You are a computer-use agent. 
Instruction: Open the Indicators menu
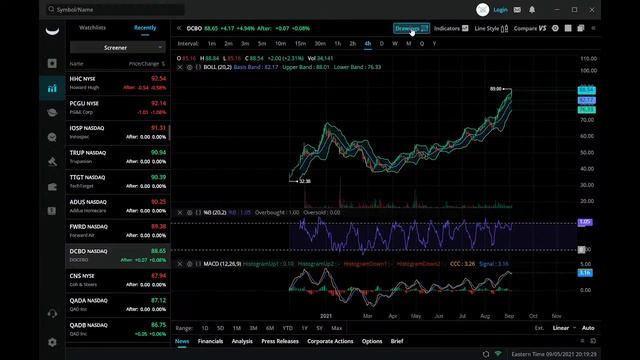tap(451, 28)
